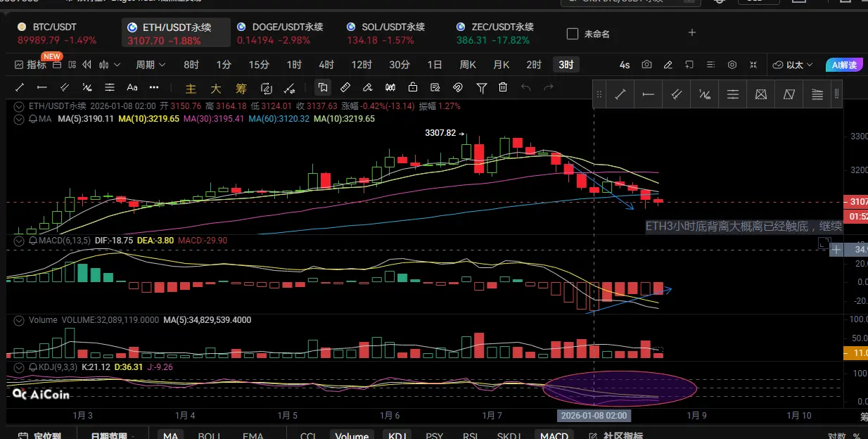
Task: Select the Aa text annotation tool
Action: click(132, 88)
